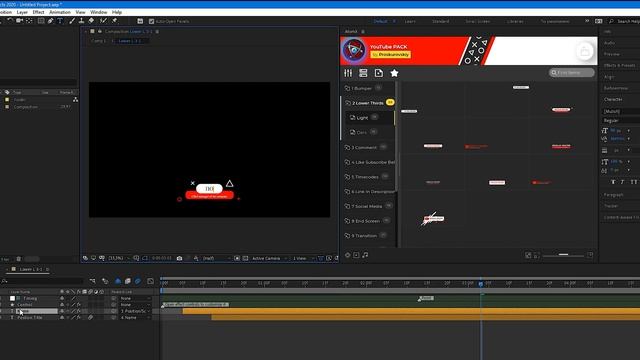The height and width of the screenshot is (360, 640).
Task: Click the Find Items search field
Action: pyautogui.click(x=571, y=72)
